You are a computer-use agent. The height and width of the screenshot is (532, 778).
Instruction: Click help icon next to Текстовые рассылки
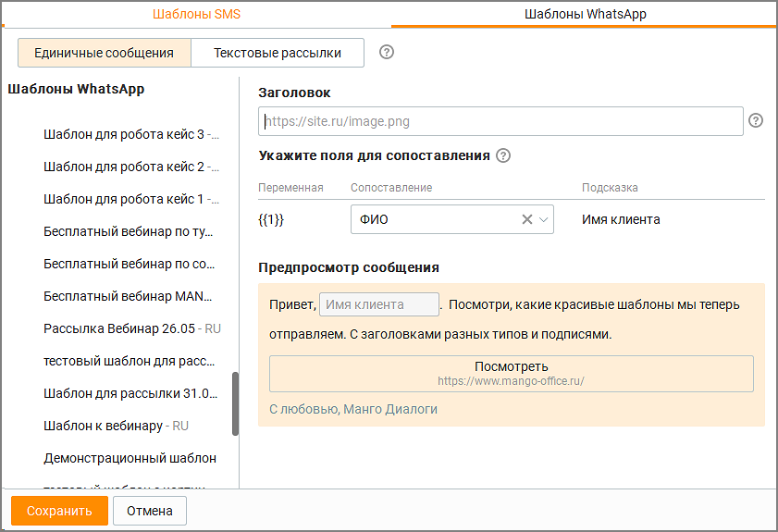coord(387,52)
